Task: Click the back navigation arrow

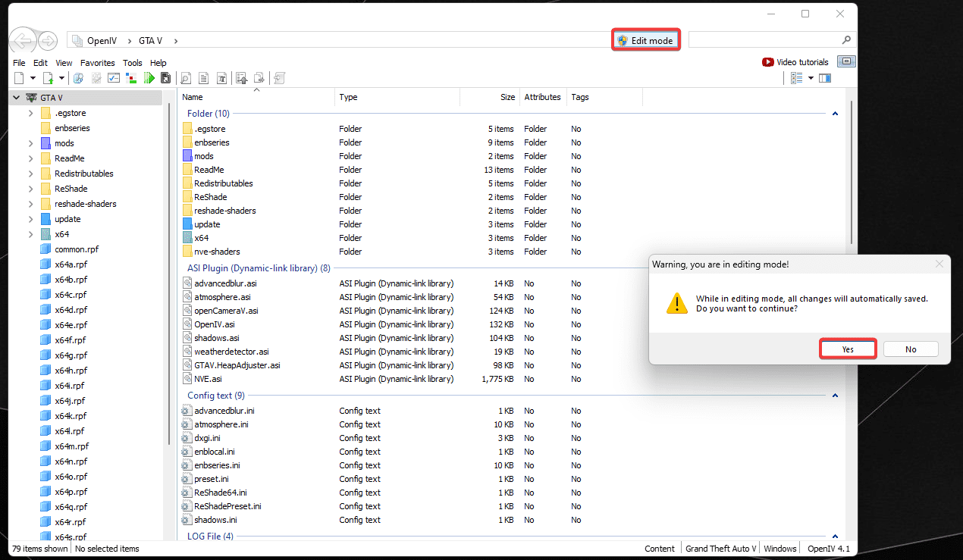Action: tap(23, 40)
